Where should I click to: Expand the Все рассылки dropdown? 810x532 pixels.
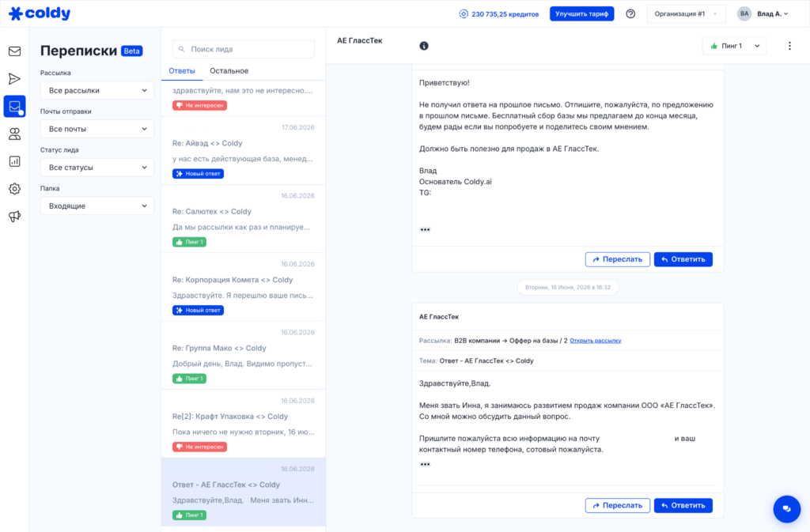click(x=97, y=90)
